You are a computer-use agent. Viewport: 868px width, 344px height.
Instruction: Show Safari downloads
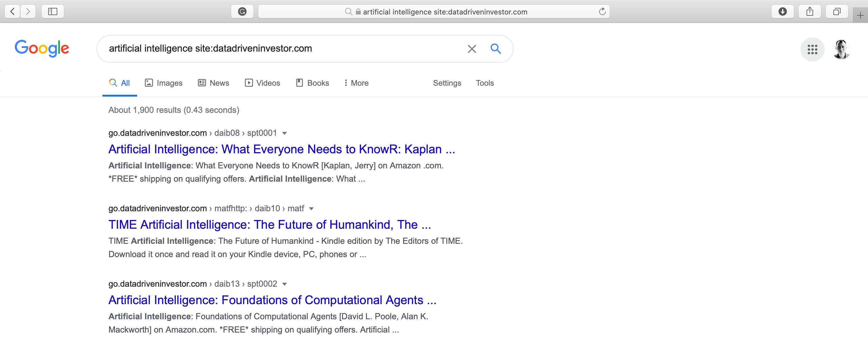coord(782,12)
